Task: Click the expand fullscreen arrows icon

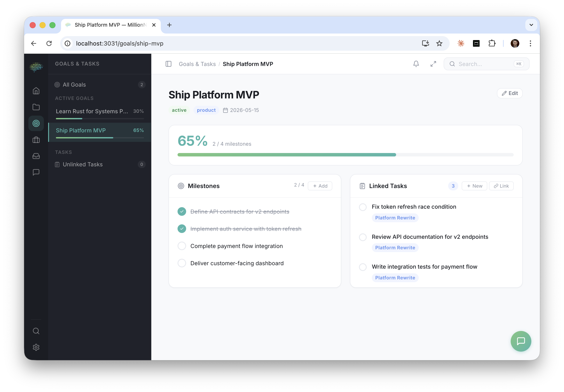Action: 433,64
